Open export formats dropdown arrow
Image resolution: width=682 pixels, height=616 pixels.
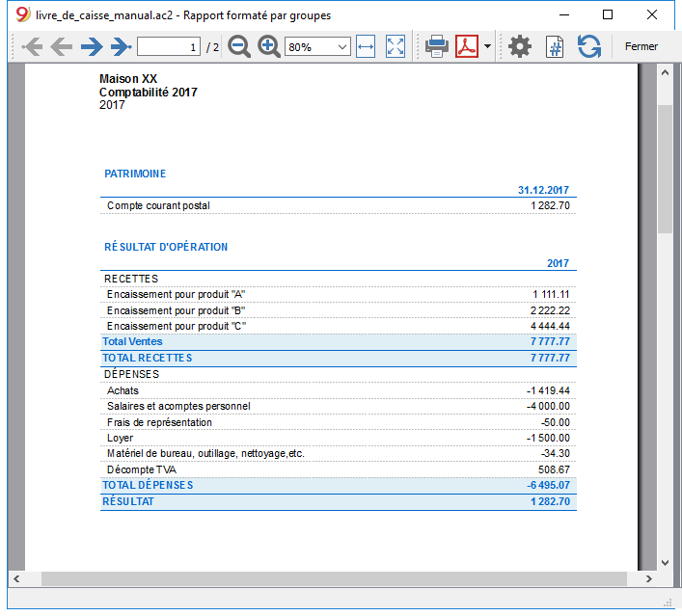coord(487,46)
